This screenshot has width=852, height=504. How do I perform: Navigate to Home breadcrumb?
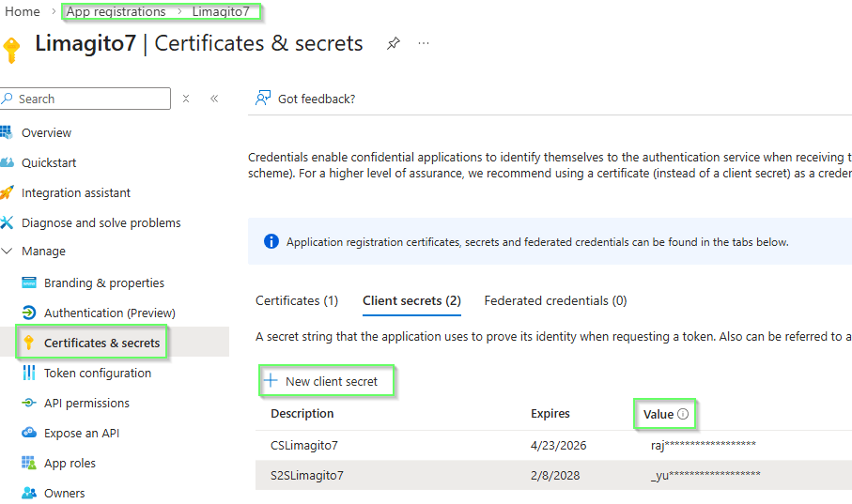click(23, 11)
